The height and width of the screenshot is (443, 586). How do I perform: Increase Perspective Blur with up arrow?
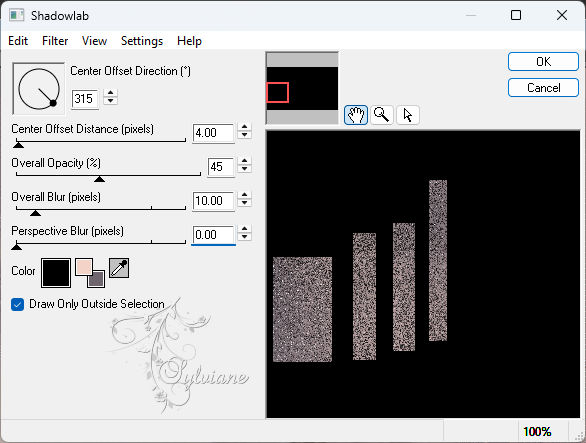244,230
